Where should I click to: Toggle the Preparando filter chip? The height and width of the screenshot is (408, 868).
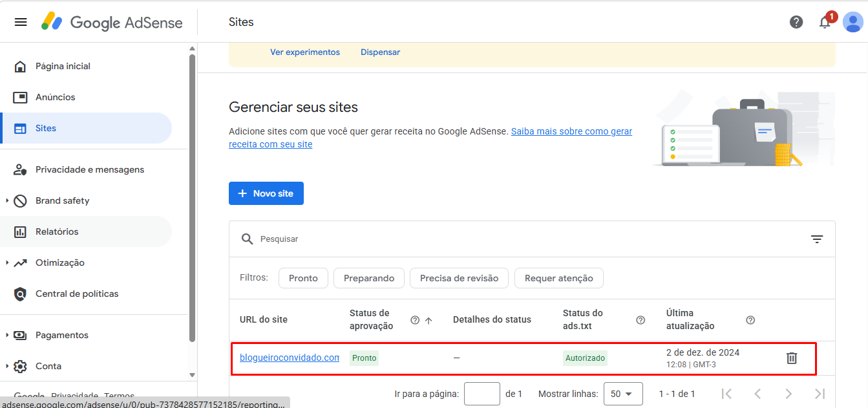click(369, 278)
